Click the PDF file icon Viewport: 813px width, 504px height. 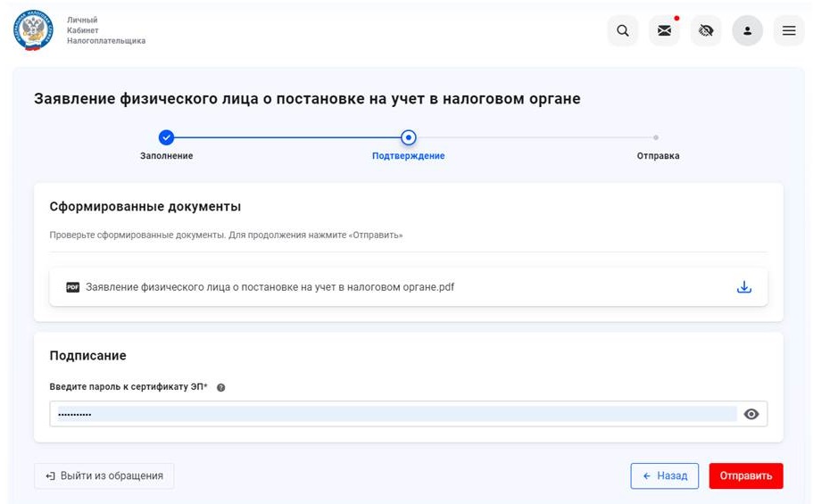(72, 287)
